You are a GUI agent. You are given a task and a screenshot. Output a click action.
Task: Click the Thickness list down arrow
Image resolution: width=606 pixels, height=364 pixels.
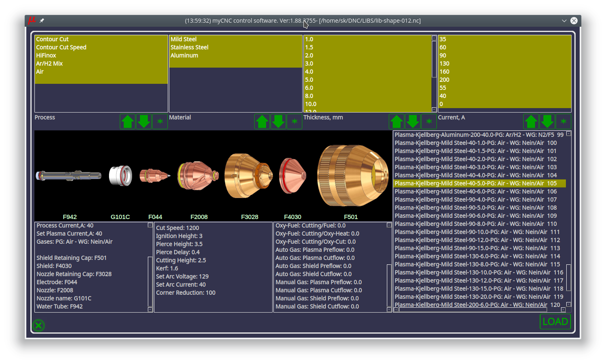413,121
